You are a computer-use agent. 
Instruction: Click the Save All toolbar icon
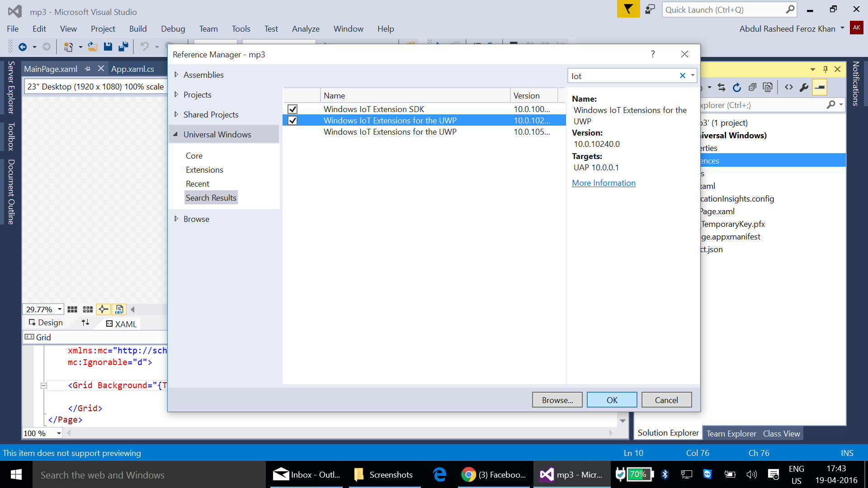(123, 47)
